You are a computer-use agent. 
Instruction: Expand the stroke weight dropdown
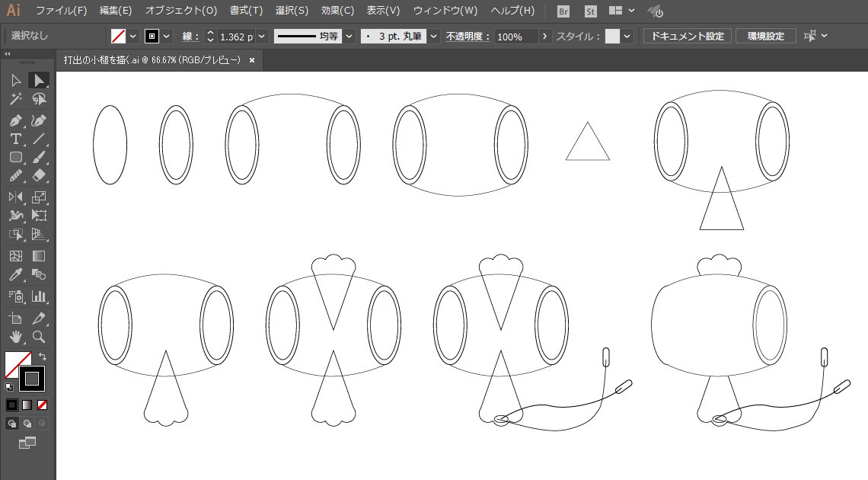[x=262, y=37]
